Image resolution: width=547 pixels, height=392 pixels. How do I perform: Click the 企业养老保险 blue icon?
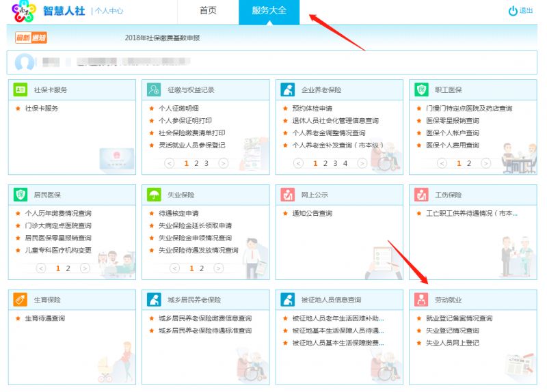pyautogui.click(x=287, y=90)
